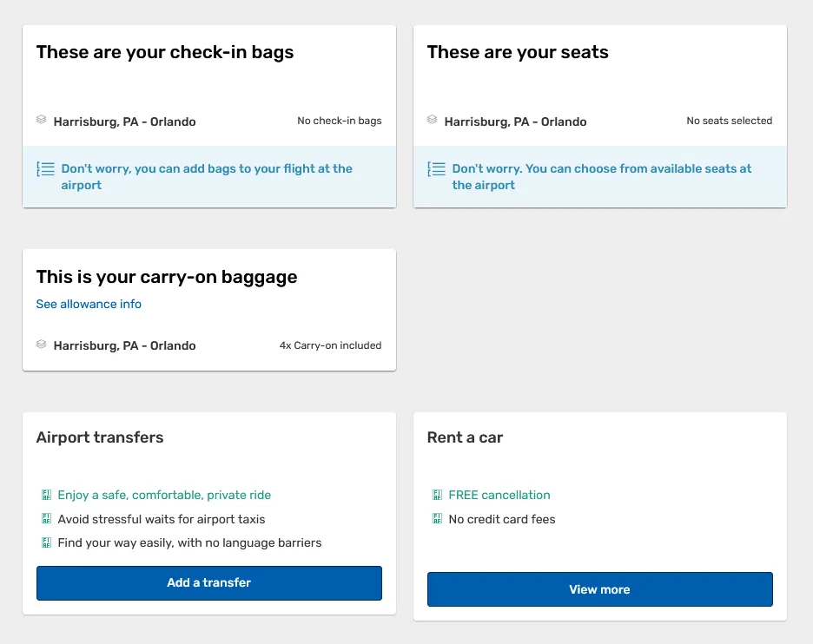Click 'Rent a car' card heading

pyautogui.click(x=465, y=437)
